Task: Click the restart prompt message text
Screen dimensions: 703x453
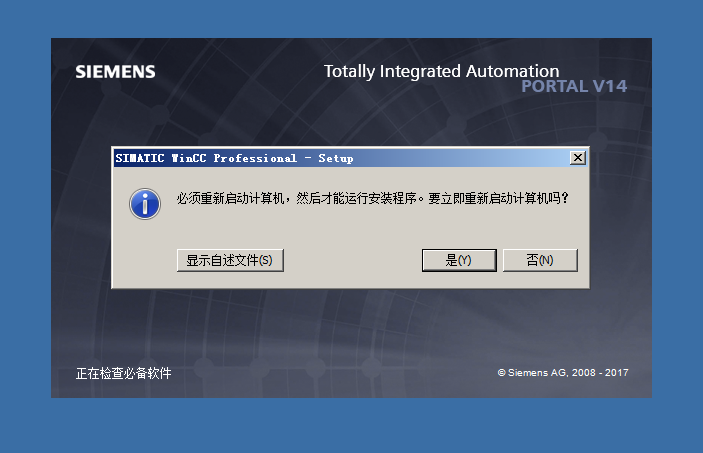Action: tap(372, 198)
